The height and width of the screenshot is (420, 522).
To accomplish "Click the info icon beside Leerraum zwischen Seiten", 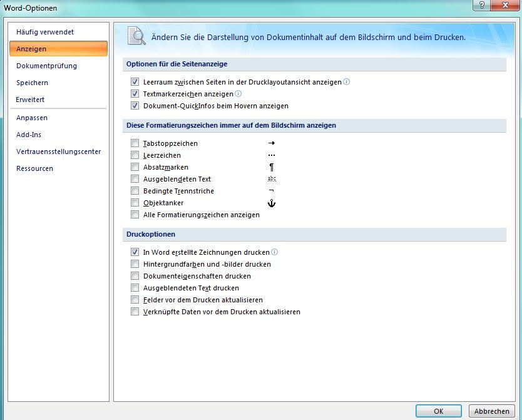I will point(347,82).
